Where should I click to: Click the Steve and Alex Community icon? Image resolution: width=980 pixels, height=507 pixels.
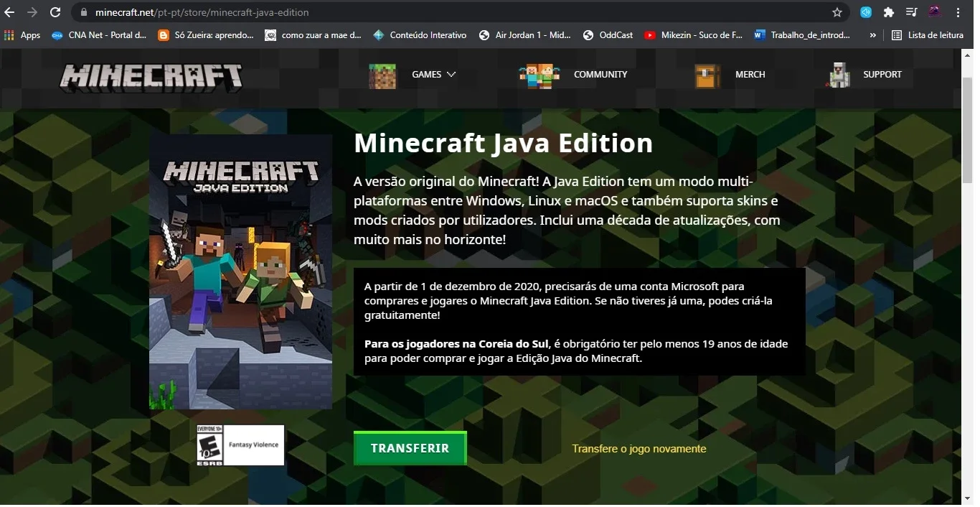[x=539, y=75]
